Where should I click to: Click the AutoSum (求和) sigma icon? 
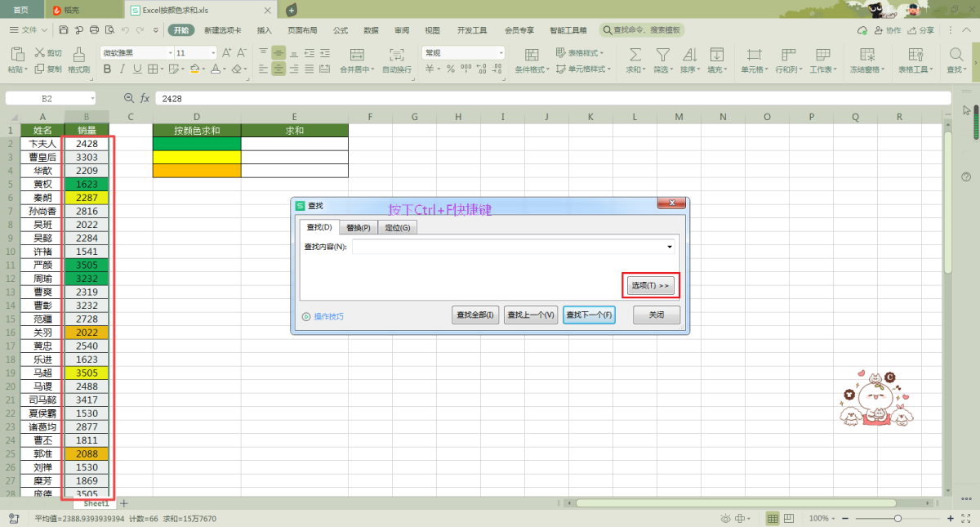coord(635,55)
